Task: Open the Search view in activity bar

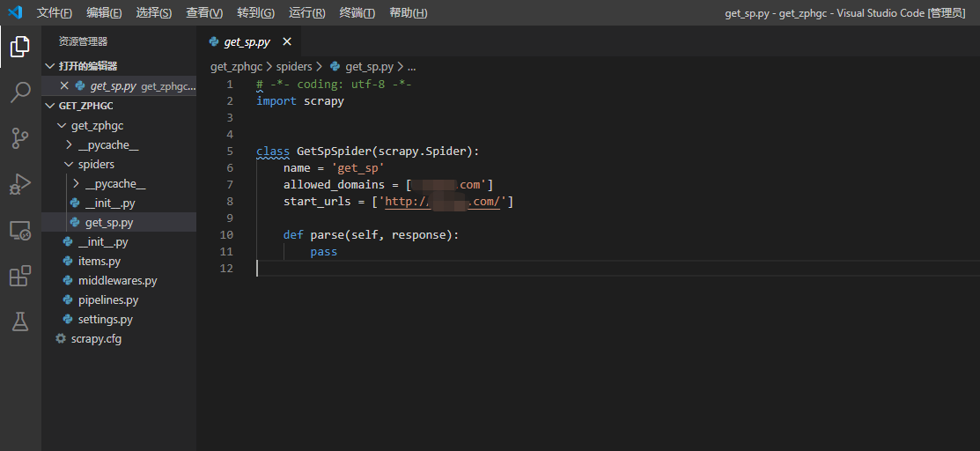Action: [20, 92]
